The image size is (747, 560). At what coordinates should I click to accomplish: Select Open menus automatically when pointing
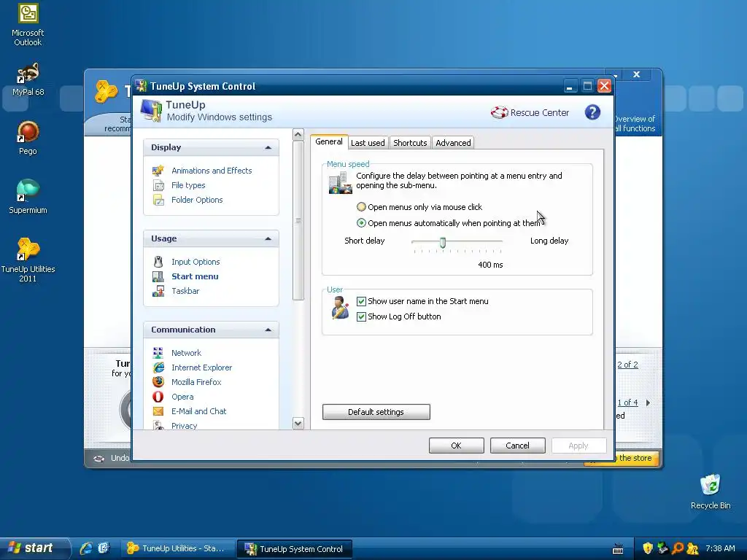point(361,223)
